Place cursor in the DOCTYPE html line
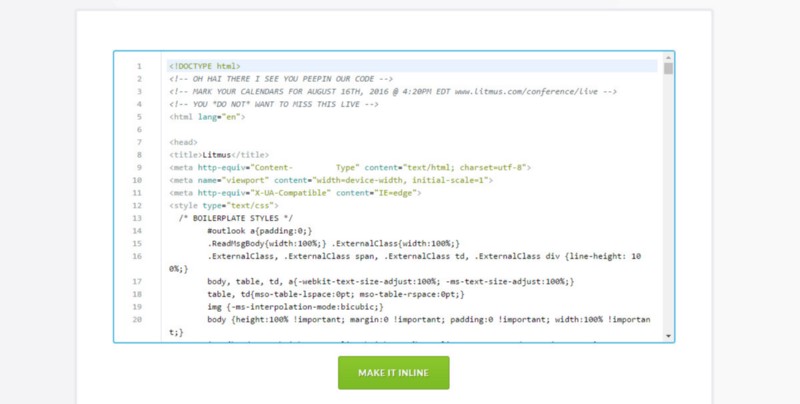 pyautogui.click(x=204, y=66)
